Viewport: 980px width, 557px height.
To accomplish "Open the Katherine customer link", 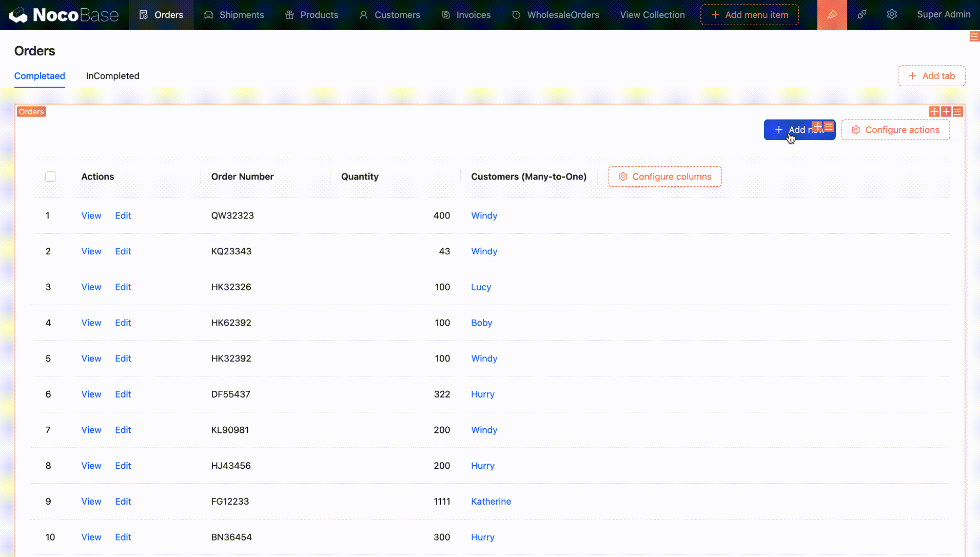I will (491, 502).
